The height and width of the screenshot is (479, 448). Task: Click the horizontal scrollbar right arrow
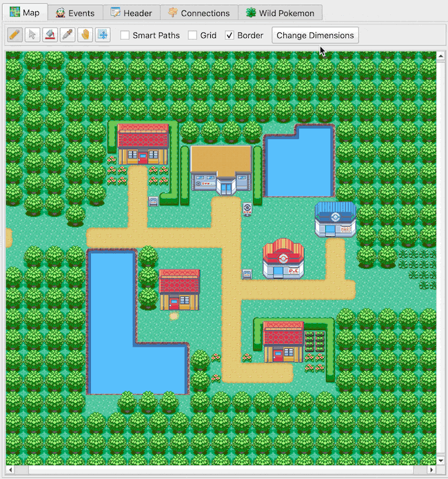pos(431,470)
